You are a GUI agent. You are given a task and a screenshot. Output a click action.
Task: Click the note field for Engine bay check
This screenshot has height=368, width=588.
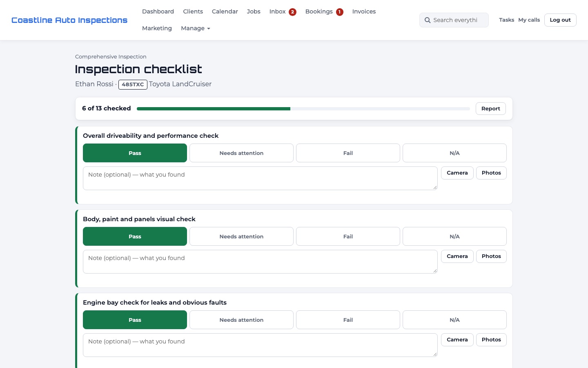260,345
